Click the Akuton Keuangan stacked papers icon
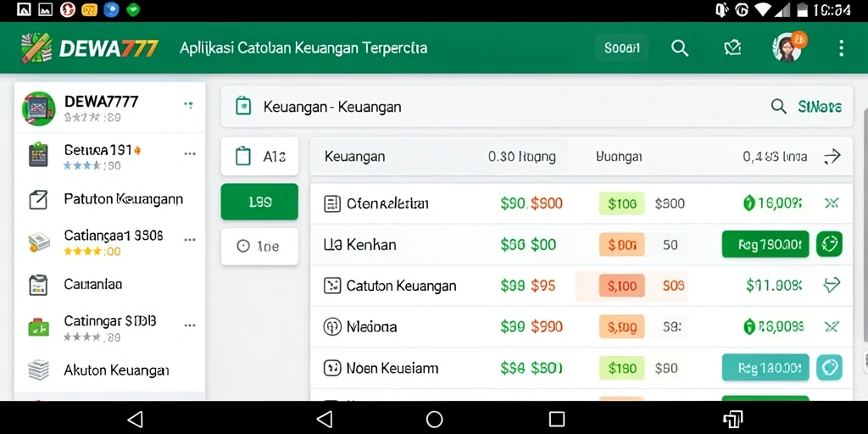 coord(38,370)
